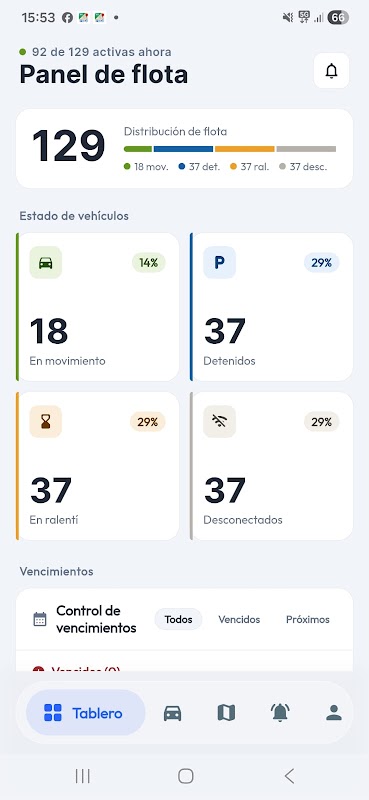Switch to Vencidos filter
This screenshot has height=800, width=369.
pos(239,619)
